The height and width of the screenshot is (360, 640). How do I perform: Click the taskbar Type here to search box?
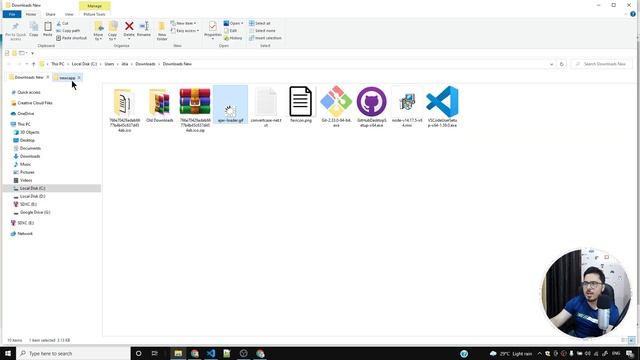[x=73, y=353]
